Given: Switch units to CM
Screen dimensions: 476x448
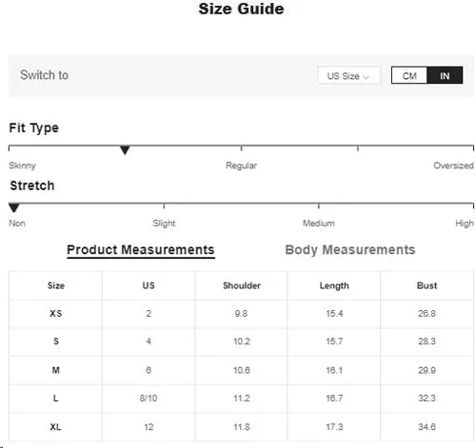Looking at the screenshot, I should pos(409,76).
